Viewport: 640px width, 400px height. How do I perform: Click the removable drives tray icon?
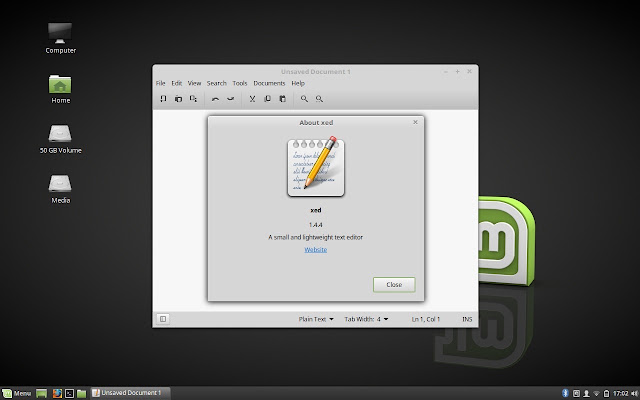[x=576, y=393]
